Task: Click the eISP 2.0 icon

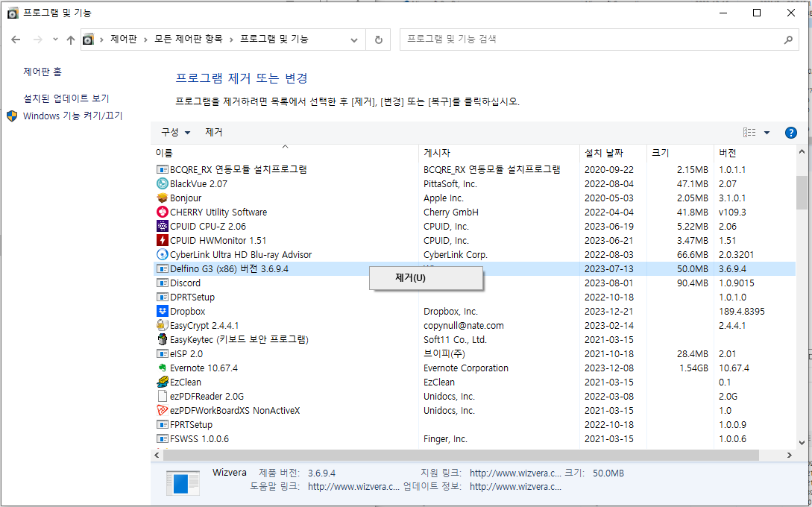Action: pyautogui.click(x=163, y=353)
